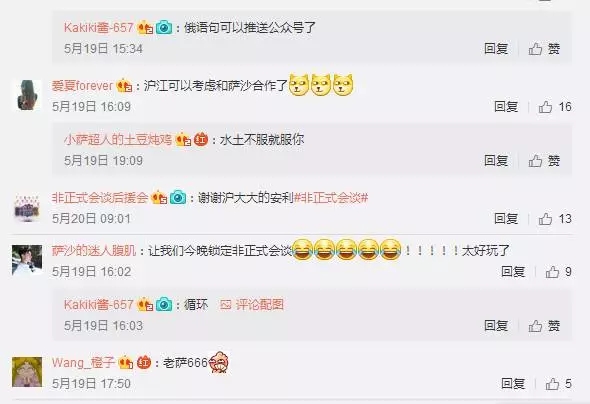Open 评论配图 image attachment link
The height and width of the screenshot is (404, 590).
coord(252,305)
